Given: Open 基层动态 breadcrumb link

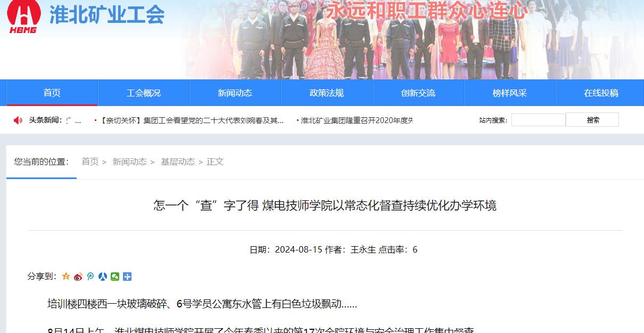Looking at the screenshot, I should click(x=178, y=161).
